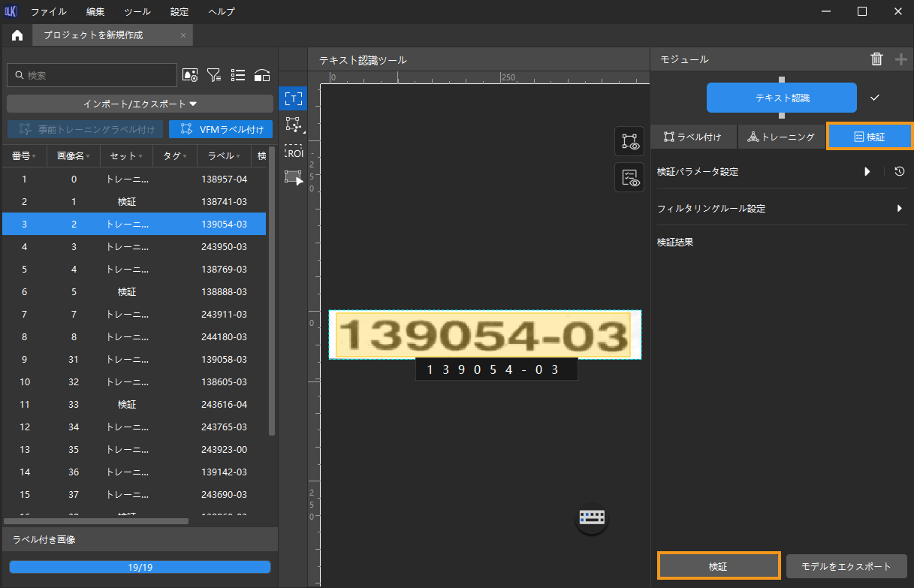Select the polygon selection tool

[293, 124]
